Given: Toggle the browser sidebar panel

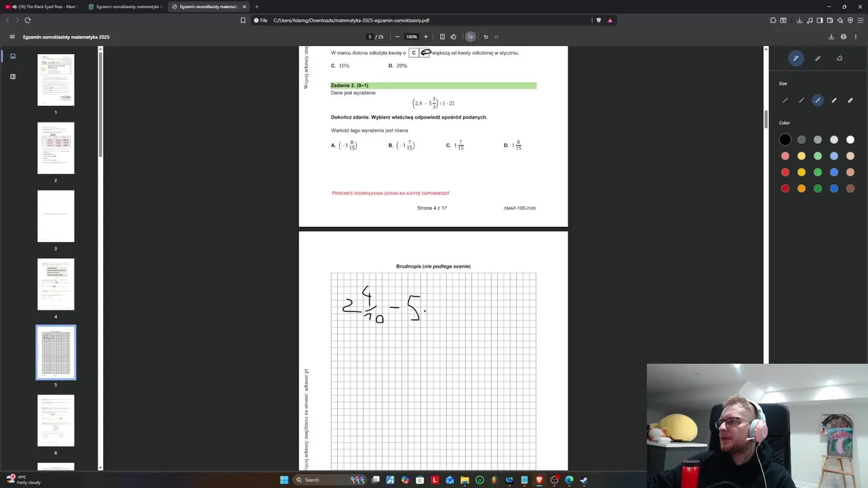Looking at the screenshot, I should point(820,20).
